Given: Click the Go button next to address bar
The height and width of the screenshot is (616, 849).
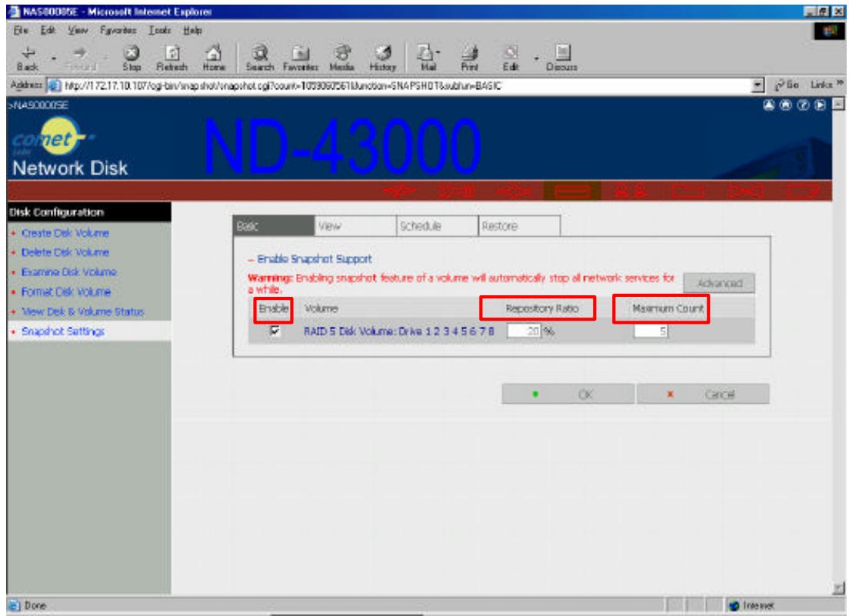Looking at the screenshot, I should pos(787,85).
